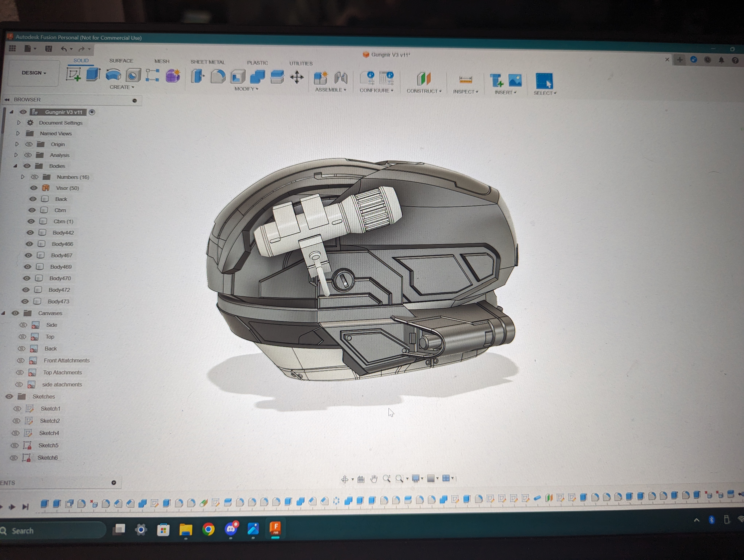This screenshot has width=744, height=560.
Task: Select the New Component tool
Action: pyautogui.click(x=321, y=78)
